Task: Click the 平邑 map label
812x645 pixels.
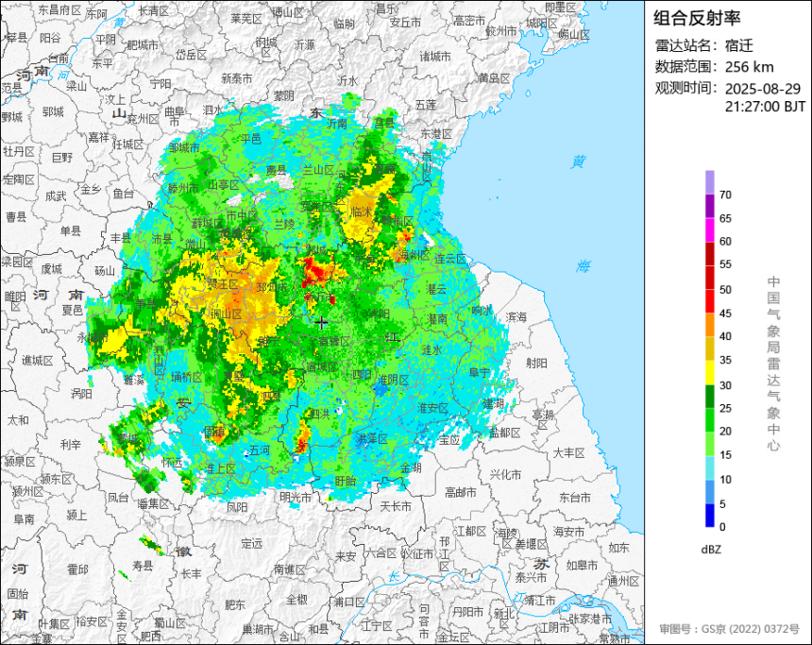Action: coord(250,139)
